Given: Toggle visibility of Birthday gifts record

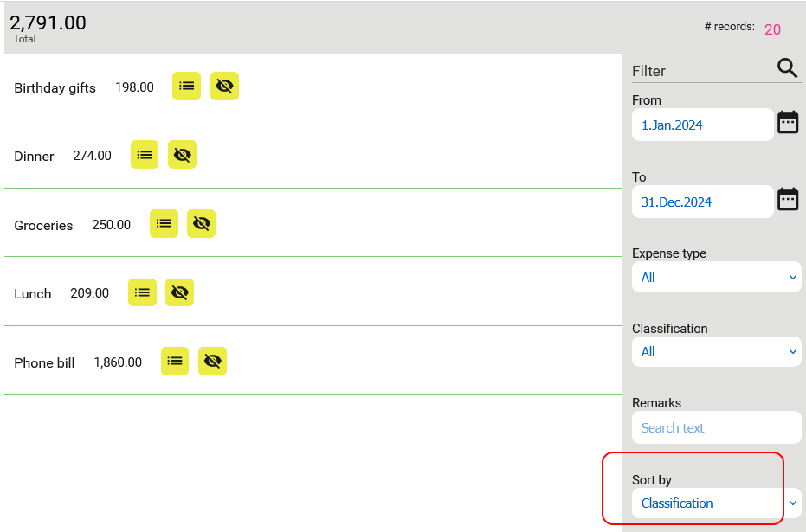Looking at the screenshot, I should coord(224,86).
